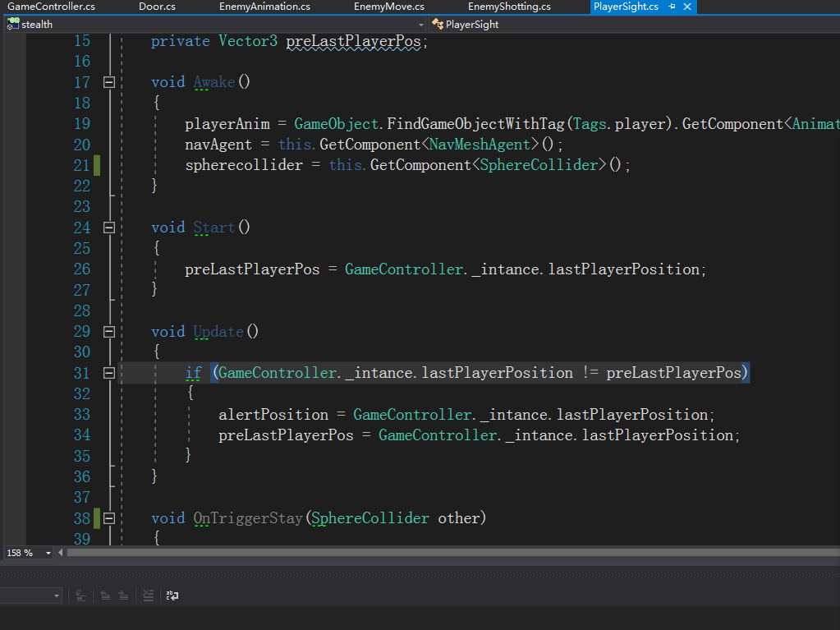Click preLastPlayerPos at start of line 34

pos(286,435)
